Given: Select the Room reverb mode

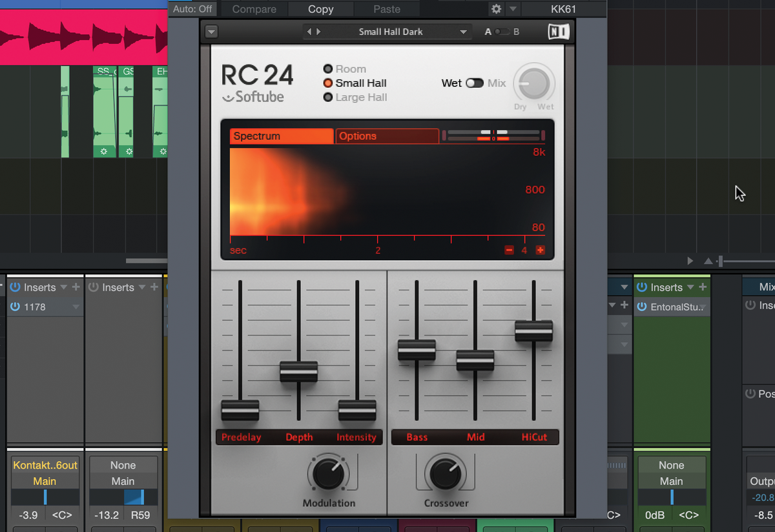Looking at the screenshot, I should point(329,68).
